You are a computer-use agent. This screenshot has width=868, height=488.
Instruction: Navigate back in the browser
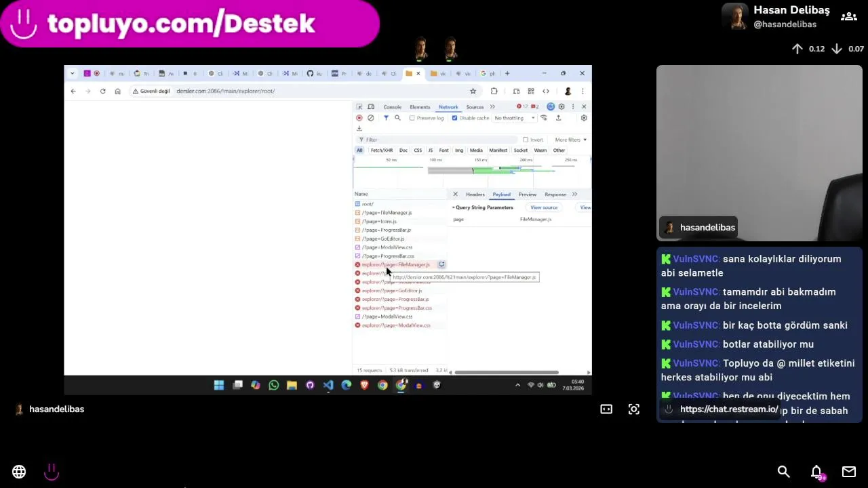(x=73, y=91)
